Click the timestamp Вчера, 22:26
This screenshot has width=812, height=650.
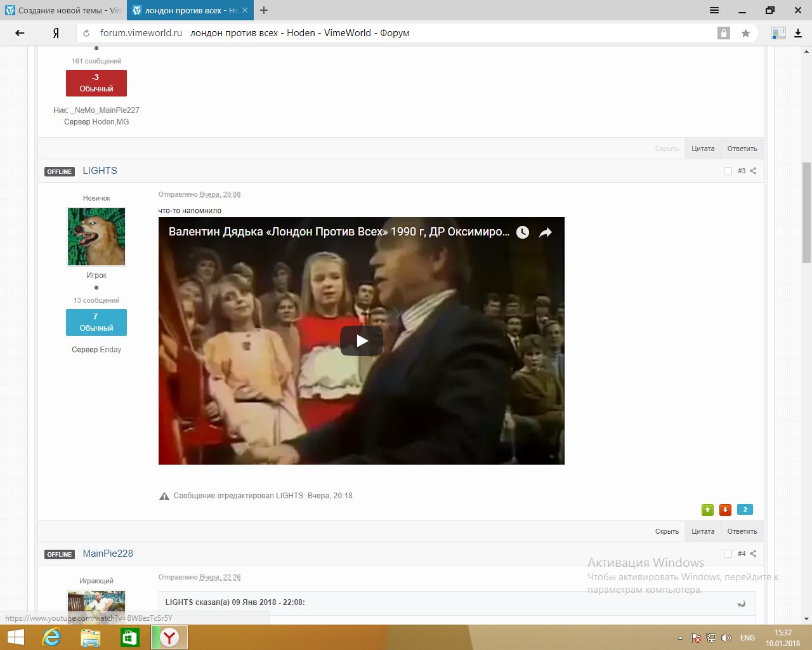tap(220, 578)
